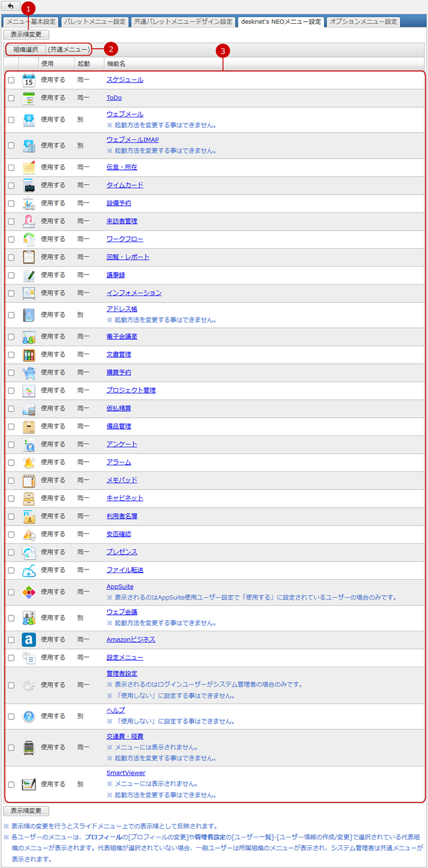Click the 購買予約 shopping cart icon

tap(28, 372)
